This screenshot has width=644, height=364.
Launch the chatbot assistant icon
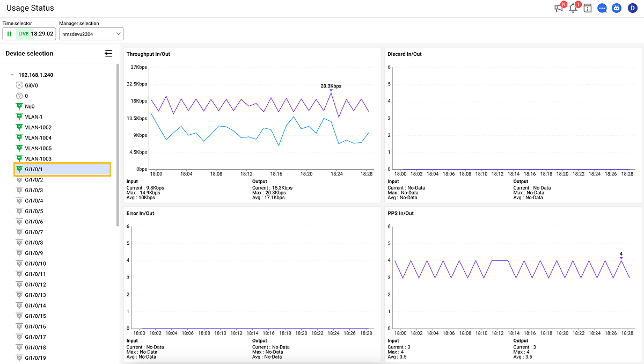click(617, 8)
